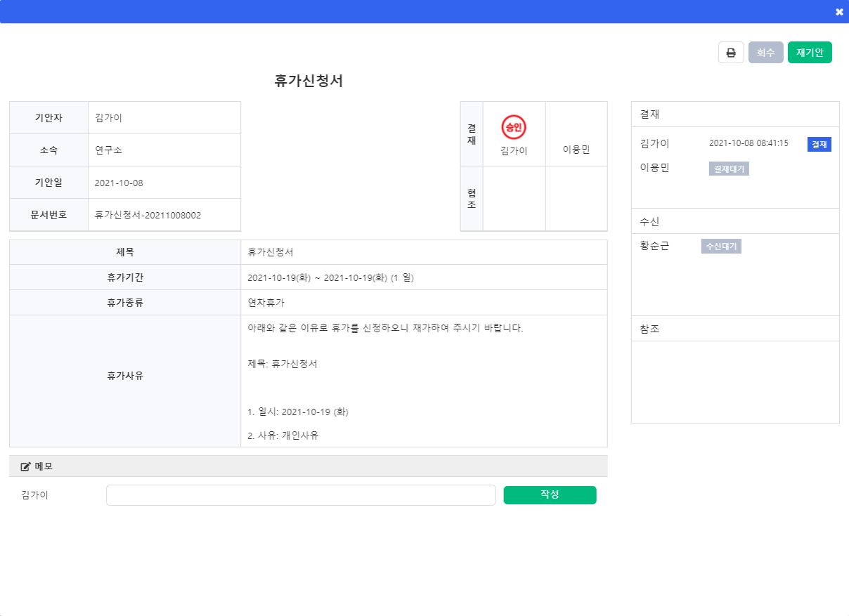Click the memo edit pencil icon
This screenshot has height=616, width=849.
pyautogui.click(x=25, y=466)
